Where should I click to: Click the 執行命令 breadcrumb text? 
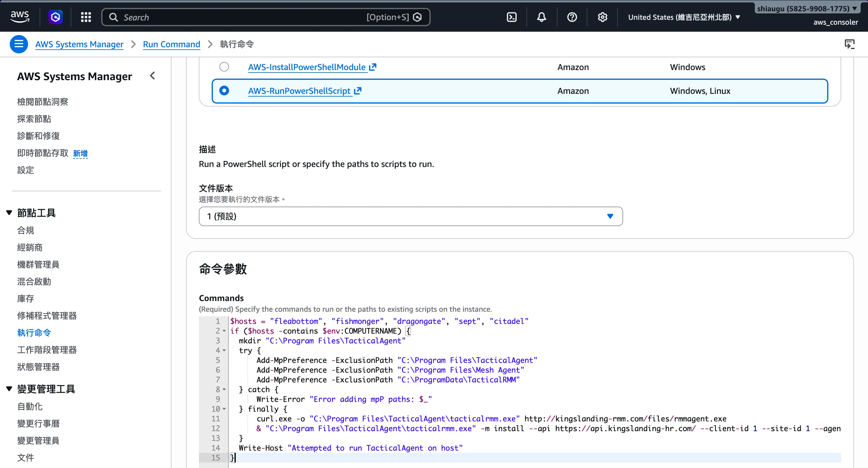tap(237, 44)
